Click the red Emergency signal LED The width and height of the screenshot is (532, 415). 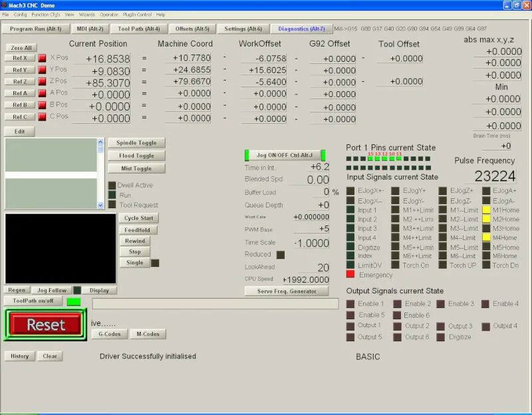point(350,274)
